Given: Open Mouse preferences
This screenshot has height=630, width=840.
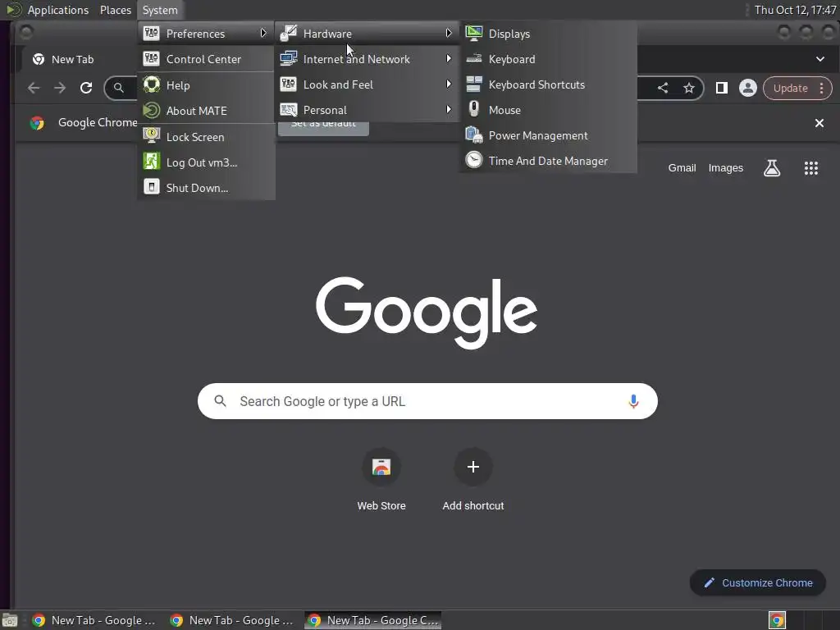Looking at the screenshot, I should pyautogui.click(x=548, y=110).
